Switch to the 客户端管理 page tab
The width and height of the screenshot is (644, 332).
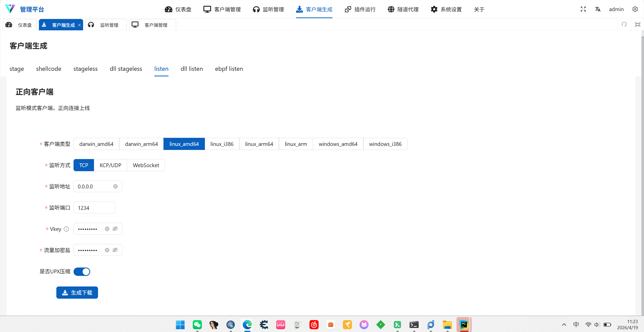click(x=152, y=25)
